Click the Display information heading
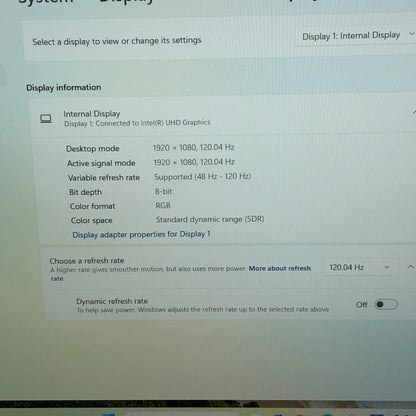416x416 pixels. click(64, 88)
